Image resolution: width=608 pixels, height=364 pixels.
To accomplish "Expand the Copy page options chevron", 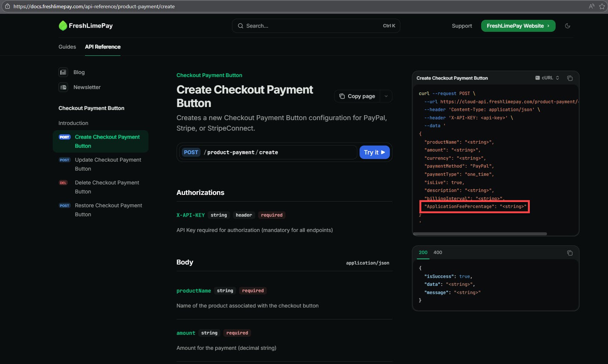I will [386, 96].
